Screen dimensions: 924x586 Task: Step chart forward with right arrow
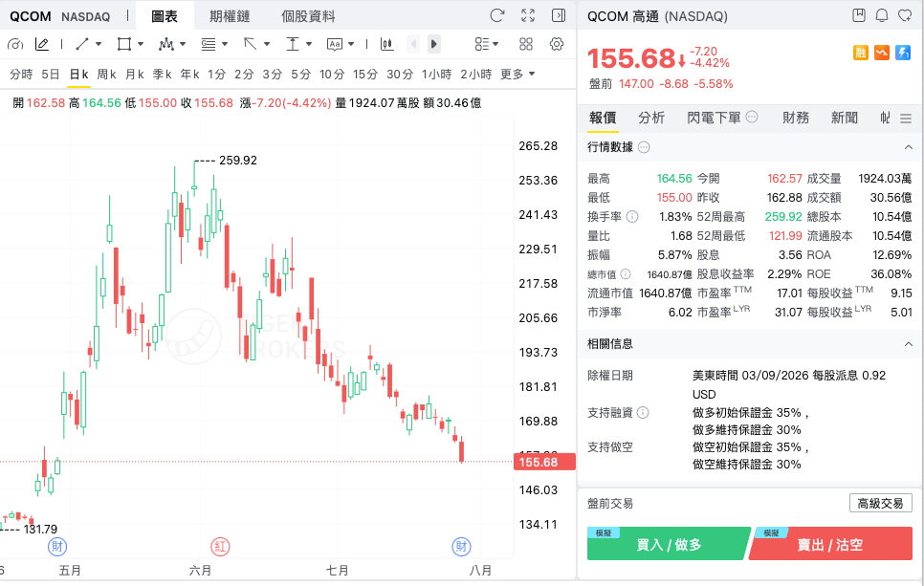pos(433,44)
